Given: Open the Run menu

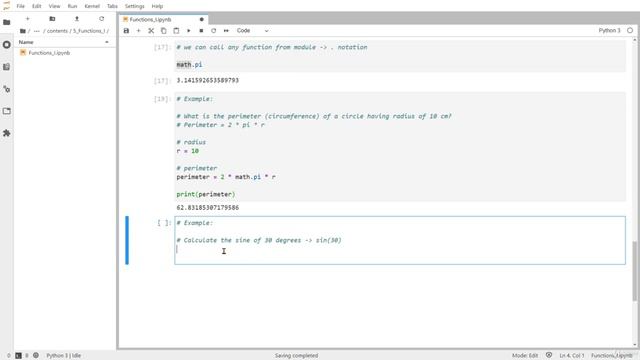Looking at the screenshot, I should pyautogui.click(x=72, y=6).
